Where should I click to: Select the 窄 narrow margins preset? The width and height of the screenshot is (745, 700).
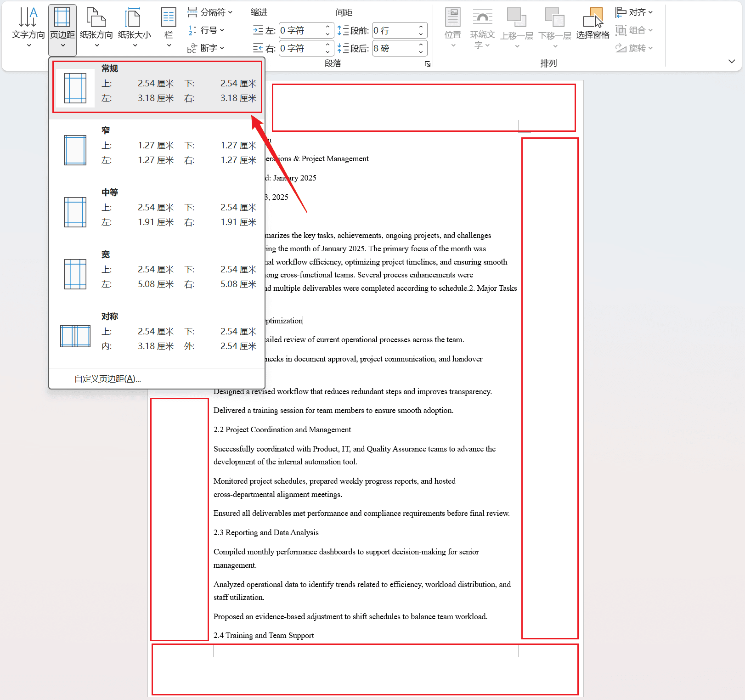[x=157, y=150]
